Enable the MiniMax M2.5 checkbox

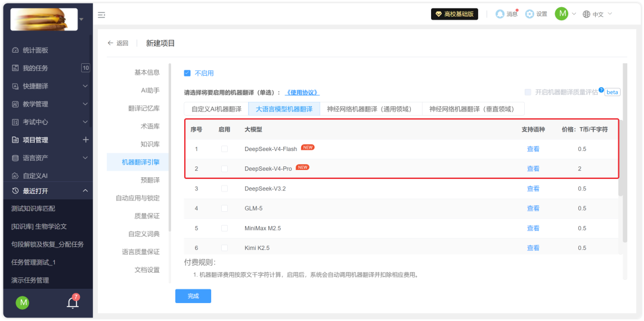[224, 228]
